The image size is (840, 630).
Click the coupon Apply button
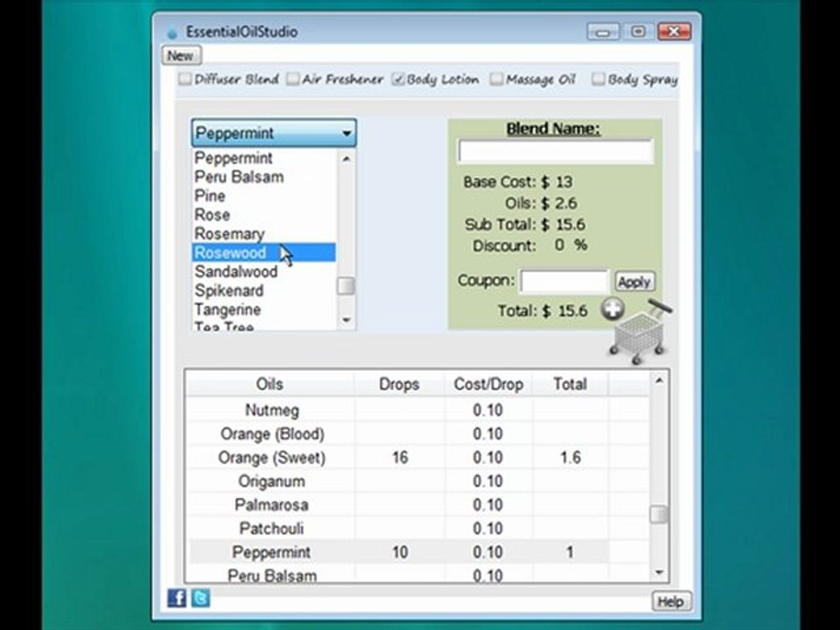coord(634,282)
